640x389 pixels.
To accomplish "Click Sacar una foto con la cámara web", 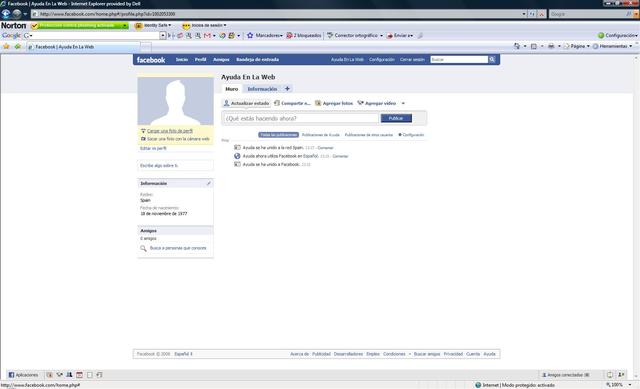I will (178, 139).
